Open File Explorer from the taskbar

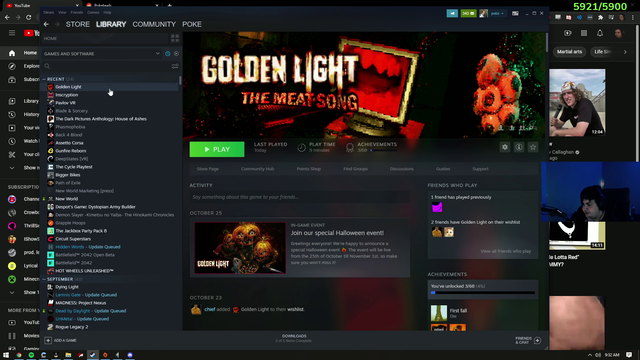(68, 355)
